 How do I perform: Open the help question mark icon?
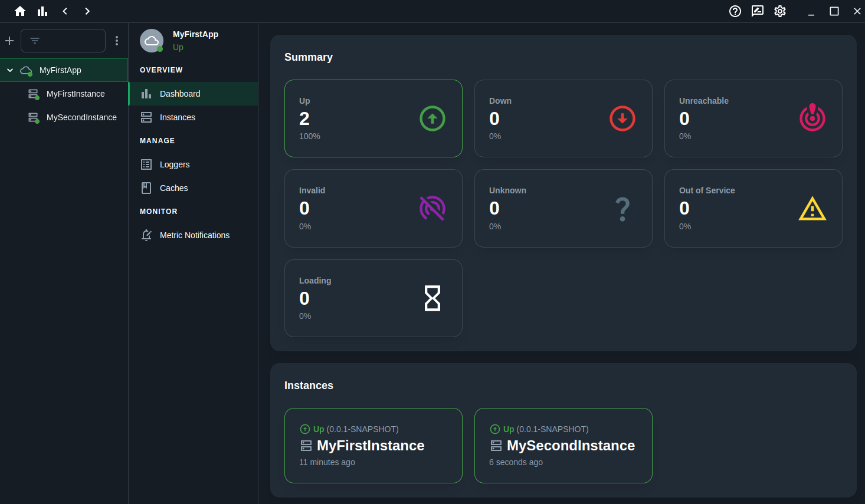[x=735, y=11]
